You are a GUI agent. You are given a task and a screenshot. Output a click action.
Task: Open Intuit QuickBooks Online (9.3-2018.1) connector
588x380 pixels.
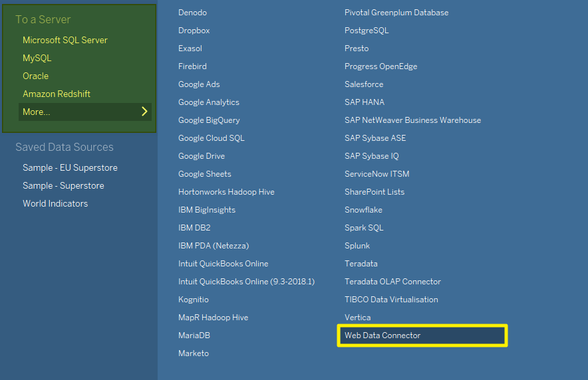point(246,282)
